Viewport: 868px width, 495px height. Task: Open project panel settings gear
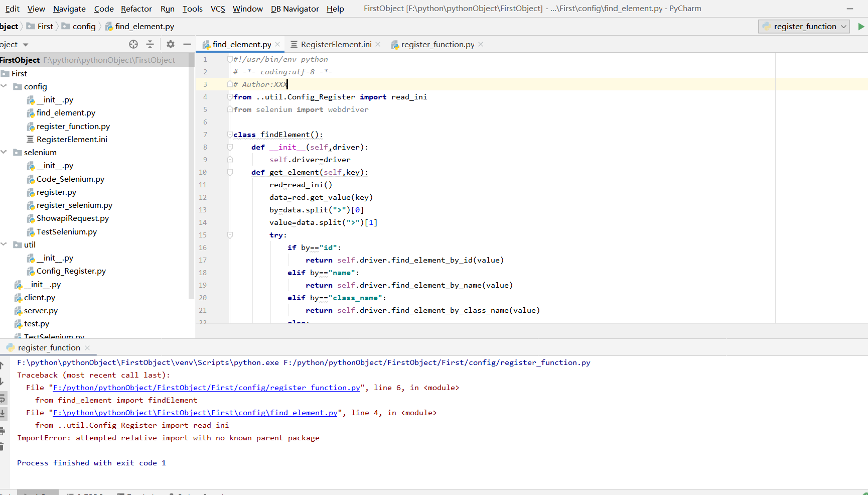point(171,44)
